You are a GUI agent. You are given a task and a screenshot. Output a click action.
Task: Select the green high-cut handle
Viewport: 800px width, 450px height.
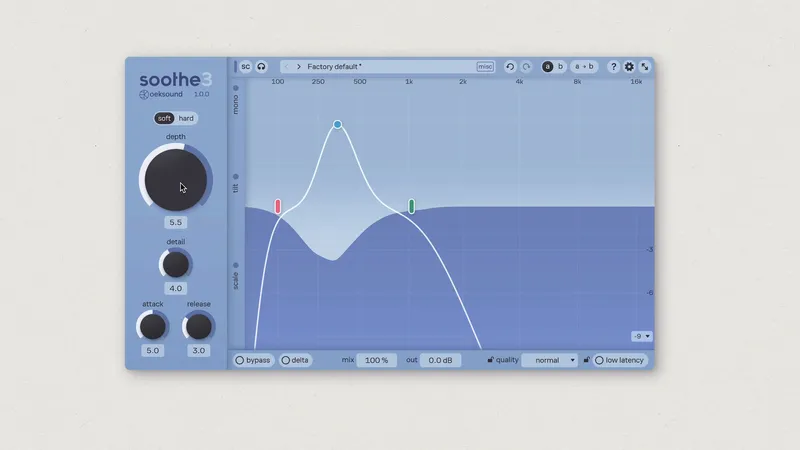(412, 206)
